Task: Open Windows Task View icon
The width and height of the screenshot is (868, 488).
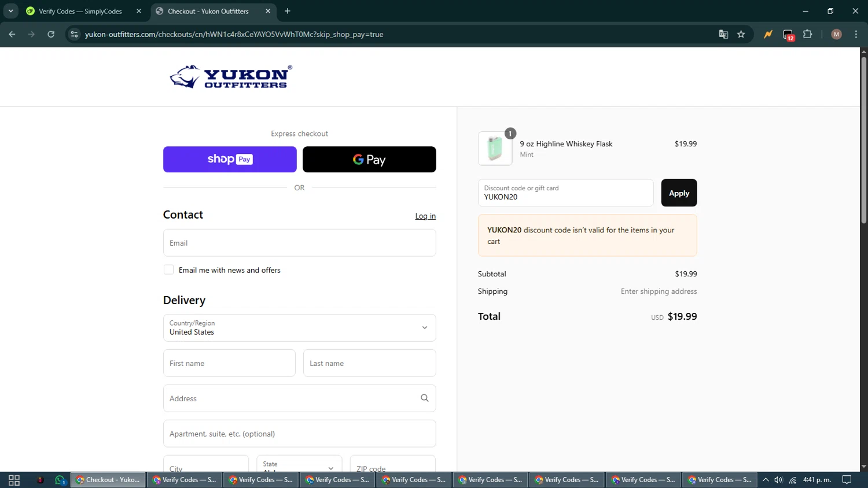Action: tap(14, 480)
